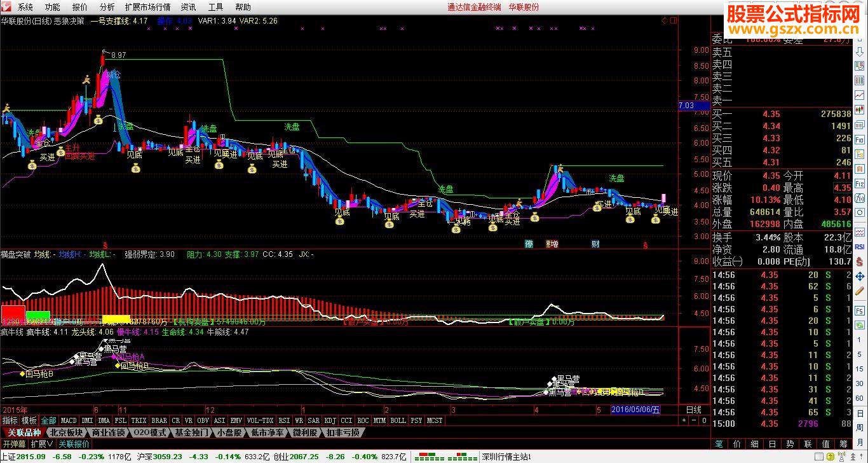868x463 pixels.
Task: Switch to the 指标 tab
Action: (10, 420)
